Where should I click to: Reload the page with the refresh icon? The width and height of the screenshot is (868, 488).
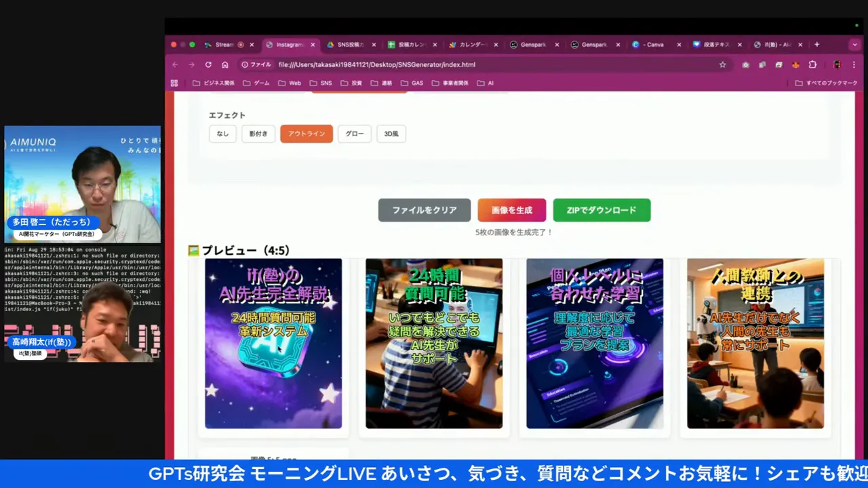[x=208, y=64]
